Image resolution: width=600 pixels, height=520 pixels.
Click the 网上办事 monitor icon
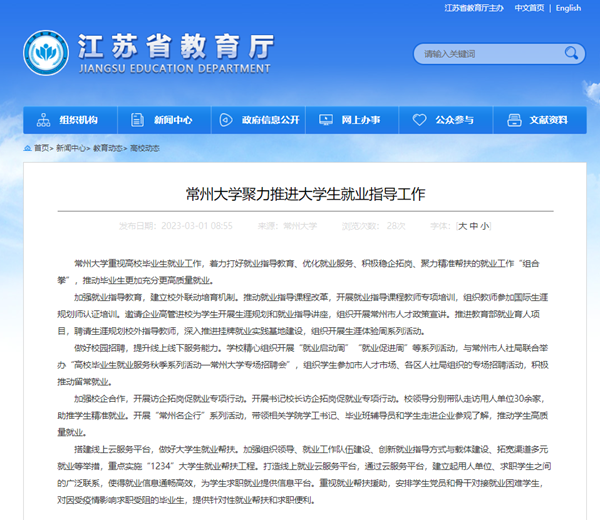[x=325, y=119]
